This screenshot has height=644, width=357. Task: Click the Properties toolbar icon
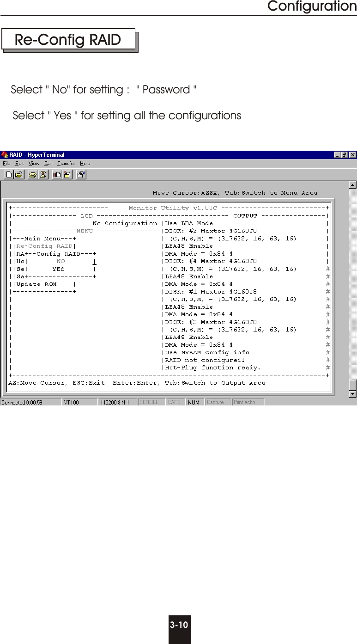point(81,174)
